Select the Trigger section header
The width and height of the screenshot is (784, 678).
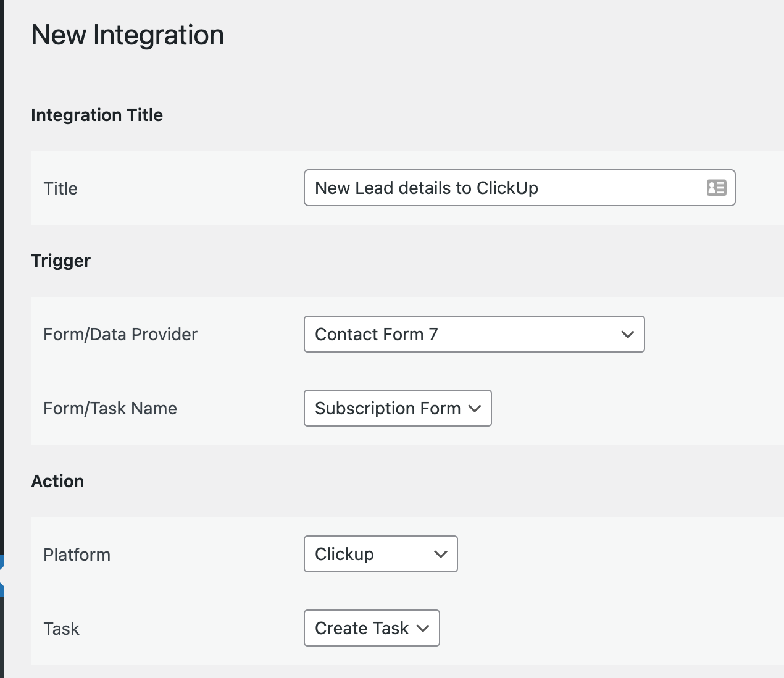coord(61,261)
